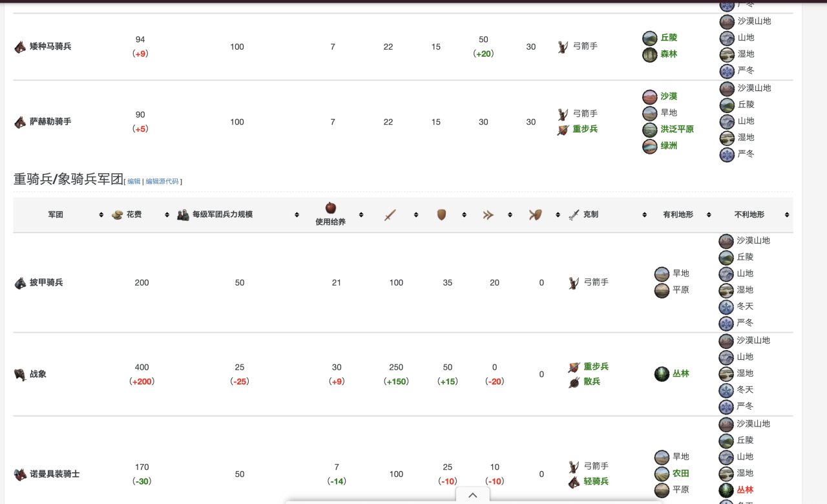Click the 丛林 jungle terrain icon in 战象 row

click(662, 373)
